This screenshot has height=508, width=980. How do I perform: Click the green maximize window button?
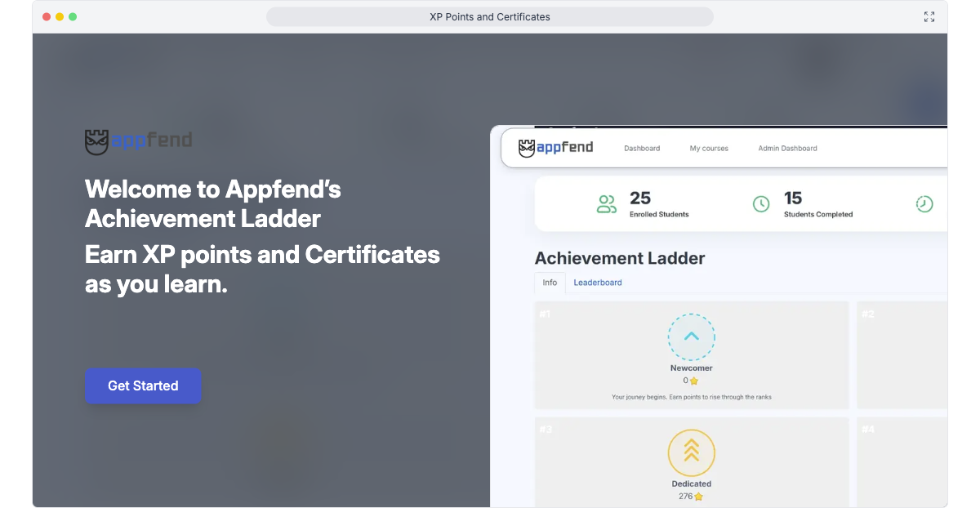tap(73, 16)
